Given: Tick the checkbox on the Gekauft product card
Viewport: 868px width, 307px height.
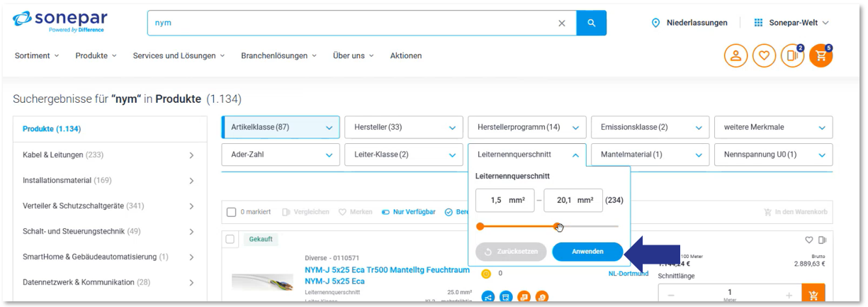Looking at the screenshot, I should point(230,239).
